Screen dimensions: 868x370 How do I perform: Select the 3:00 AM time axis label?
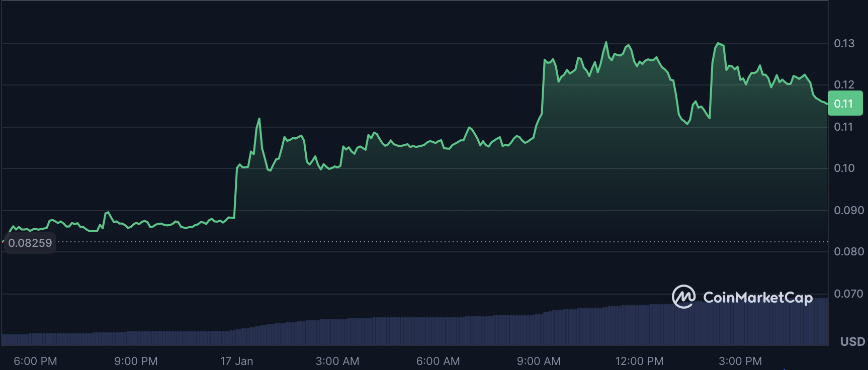pos(337,361)
